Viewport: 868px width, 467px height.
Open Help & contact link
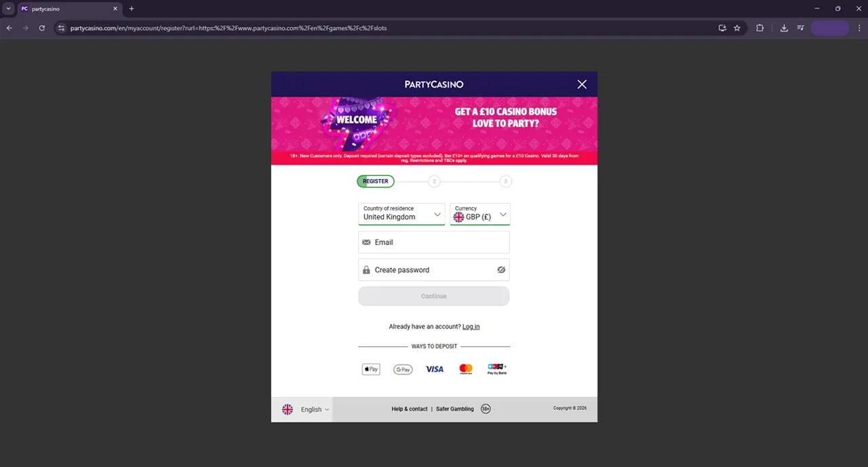coord(409,409)
